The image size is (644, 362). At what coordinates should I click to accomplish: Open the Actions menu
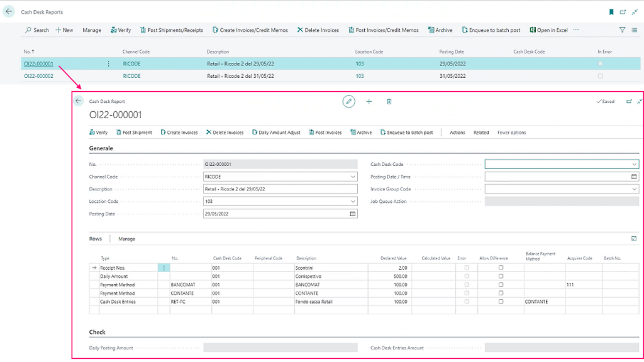457,133
